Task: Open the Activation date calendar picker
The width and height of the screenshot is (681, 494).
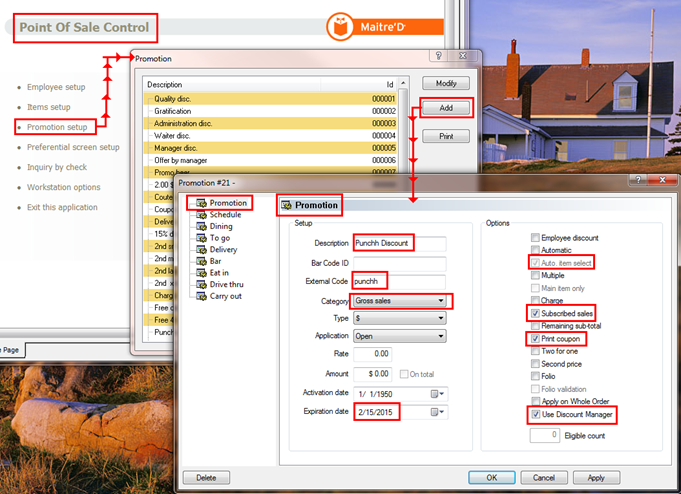Action: tap(437, 394)
